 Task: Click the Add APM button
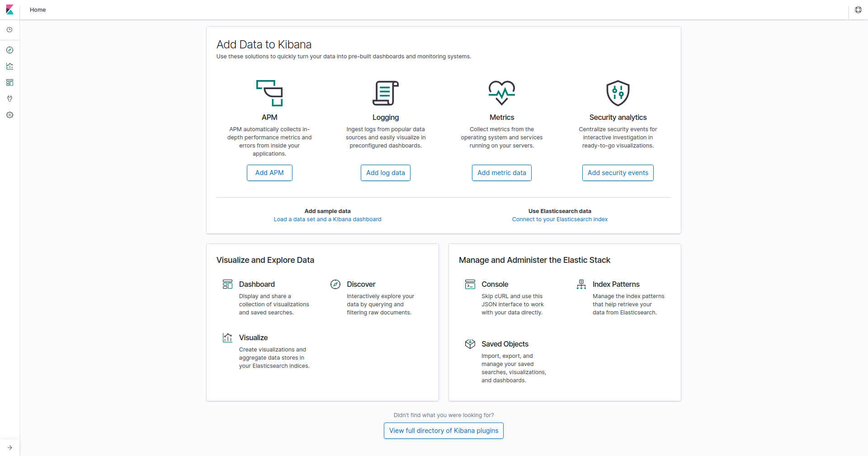tap(269, 172)
